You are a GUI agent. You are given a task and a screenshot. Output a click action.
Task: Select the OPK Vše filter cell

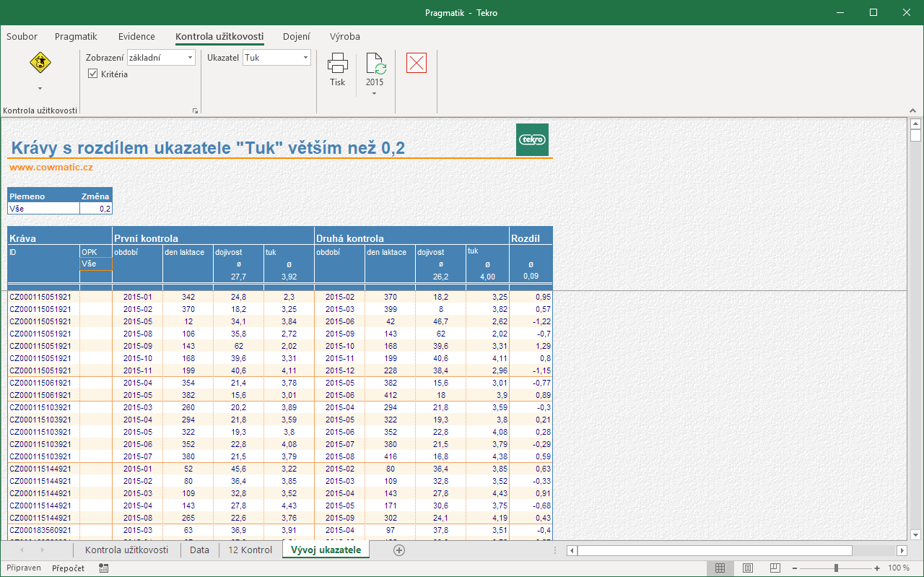click(x=96, y=264)
